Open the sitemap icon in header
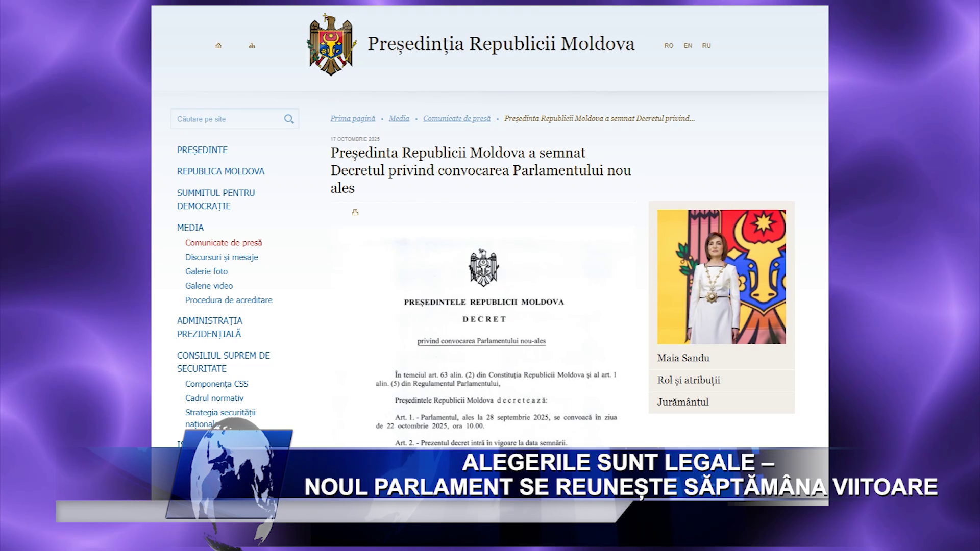 252,46
